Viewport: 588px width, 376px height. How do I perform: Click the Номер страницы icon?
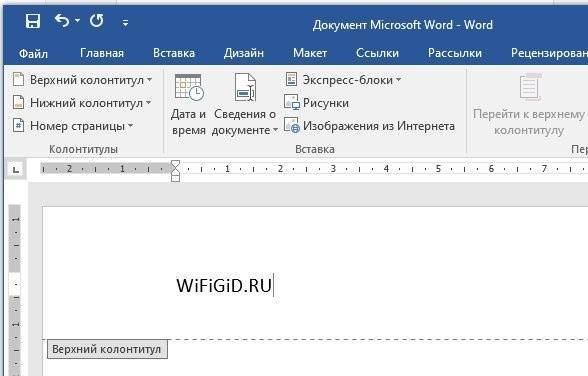18,125
